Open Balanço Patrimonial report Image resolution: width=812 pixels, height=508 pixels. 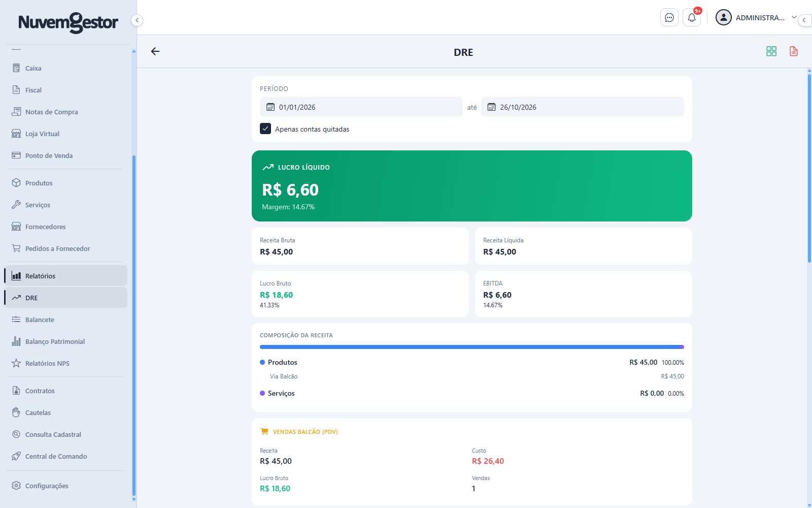(x=65, y=341)
